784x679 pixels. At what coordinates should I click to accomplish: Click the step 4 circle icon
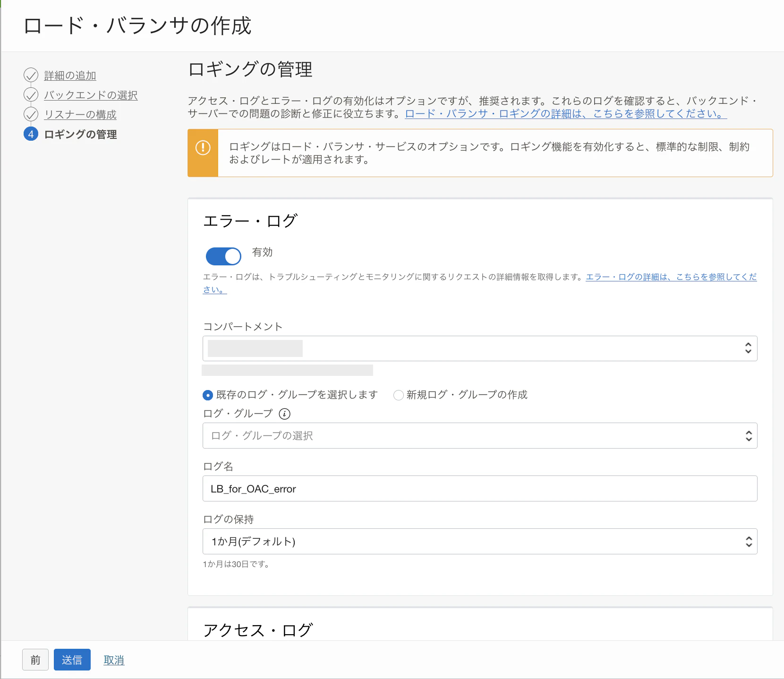click(31, 134)
